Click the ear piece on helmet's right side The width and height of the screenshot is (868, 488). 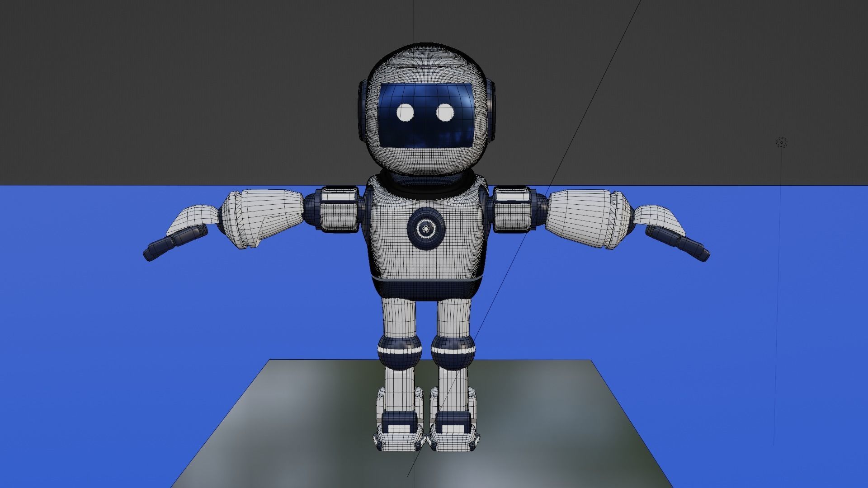coord(492,111)
